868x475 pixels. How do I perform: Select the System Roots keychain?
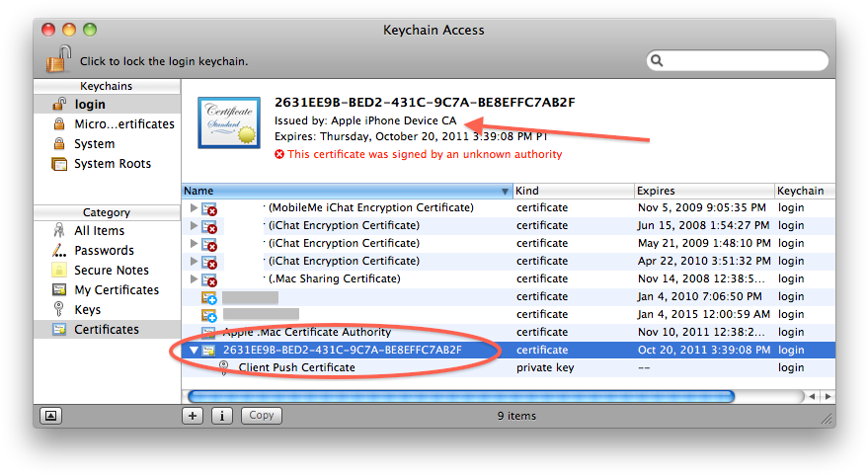(107, 164)
